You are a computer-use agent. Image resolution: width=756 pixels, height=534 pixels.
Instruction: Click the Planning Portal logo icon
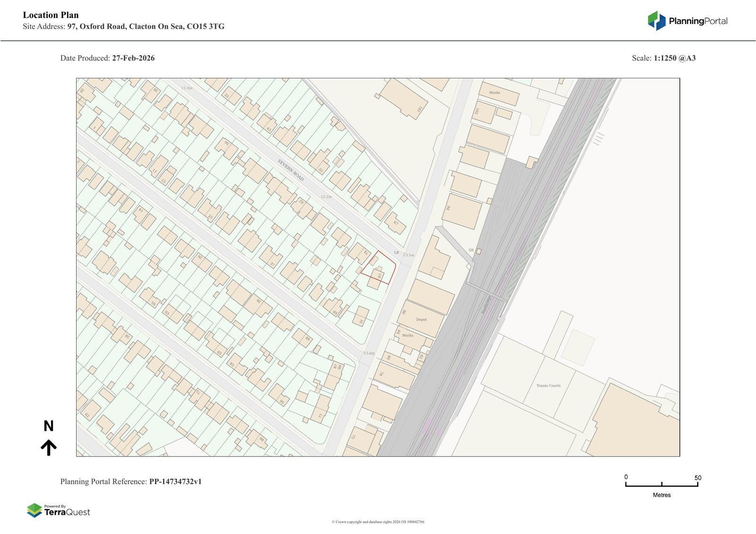(x=656, y=21)
